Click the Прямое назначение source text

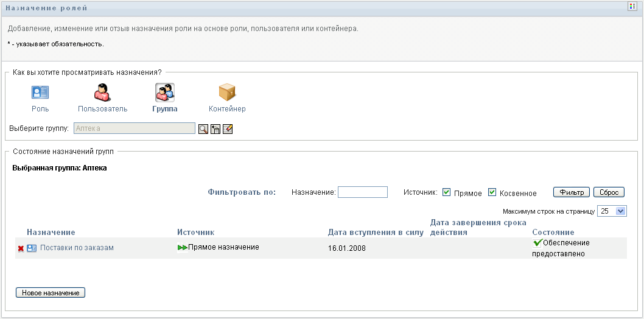(x=223, y=247)
